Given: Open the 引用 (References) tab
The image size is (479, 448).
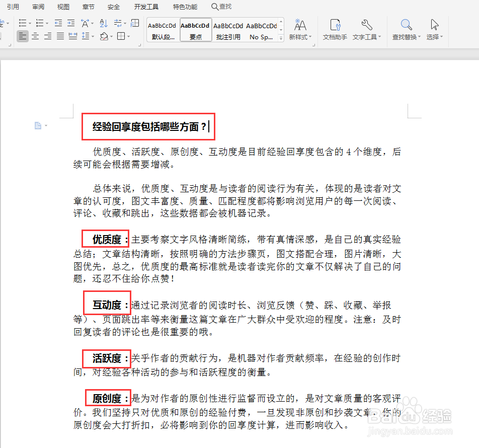Looking at the screenshot, I should [x=13, y=7].
